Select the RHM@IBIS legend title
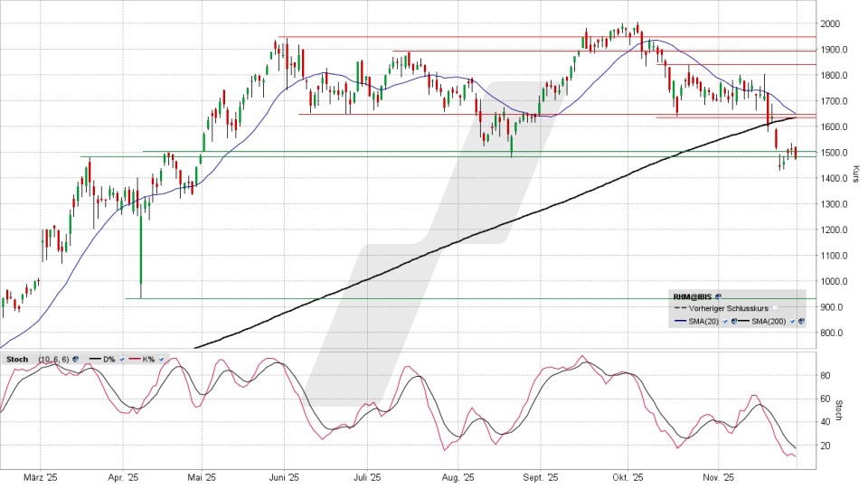Screen dimensions: 868x488 (x=693, y=296)
